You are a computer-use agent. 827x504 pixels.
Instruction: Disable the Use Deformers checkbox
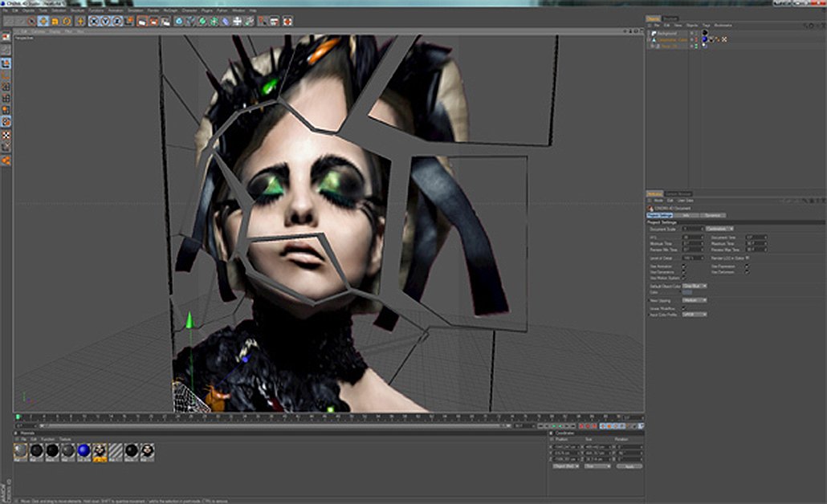pos(747,272)
